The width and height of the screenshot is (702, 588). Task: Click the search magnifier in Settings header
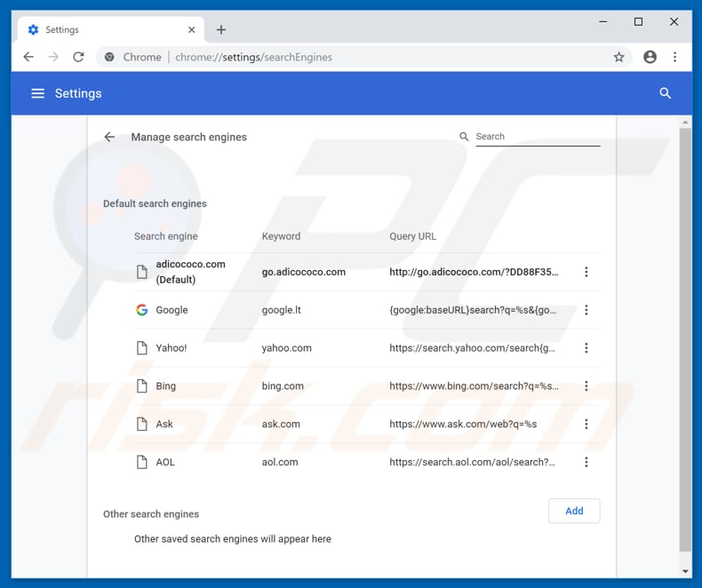click(666, 93)
